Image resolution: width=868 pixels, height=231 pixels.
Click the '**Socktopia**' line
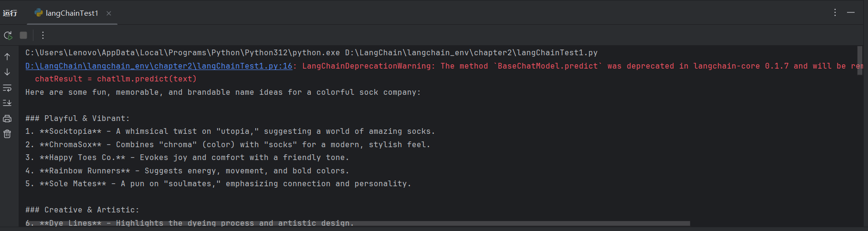point(230,131)
